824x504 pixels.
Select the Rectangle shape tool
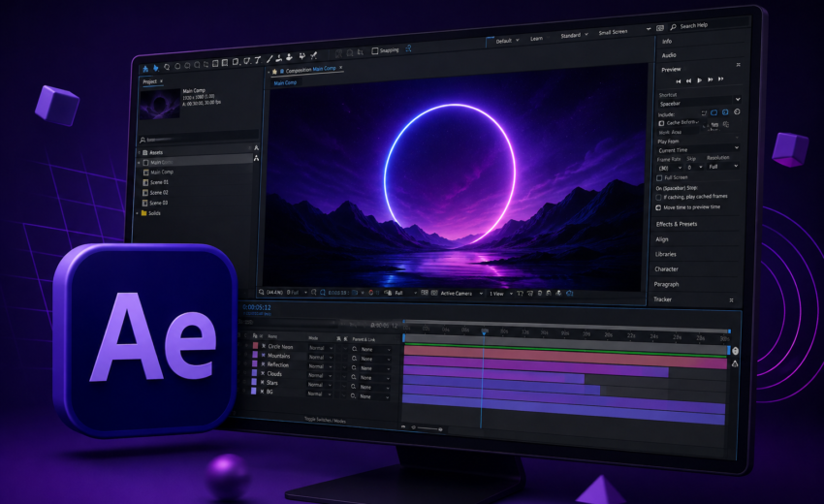[236, 61]
